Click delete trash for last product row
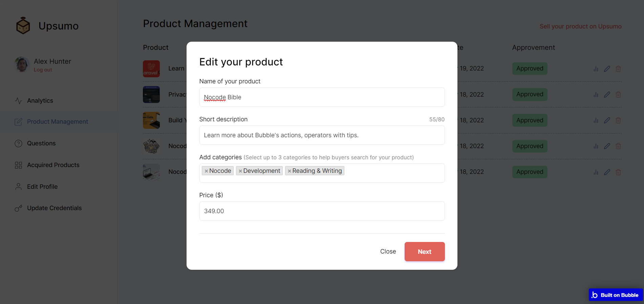The height and width of the screenshot is (304, 644). pos(618,172)
